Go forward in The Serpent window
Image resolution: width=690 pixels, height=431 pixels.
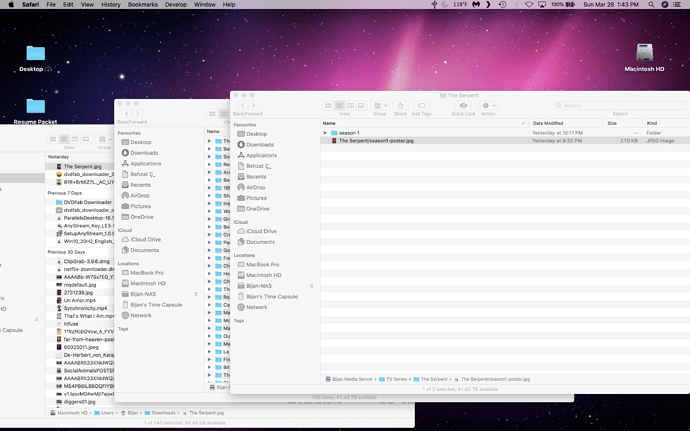point(253,105)
